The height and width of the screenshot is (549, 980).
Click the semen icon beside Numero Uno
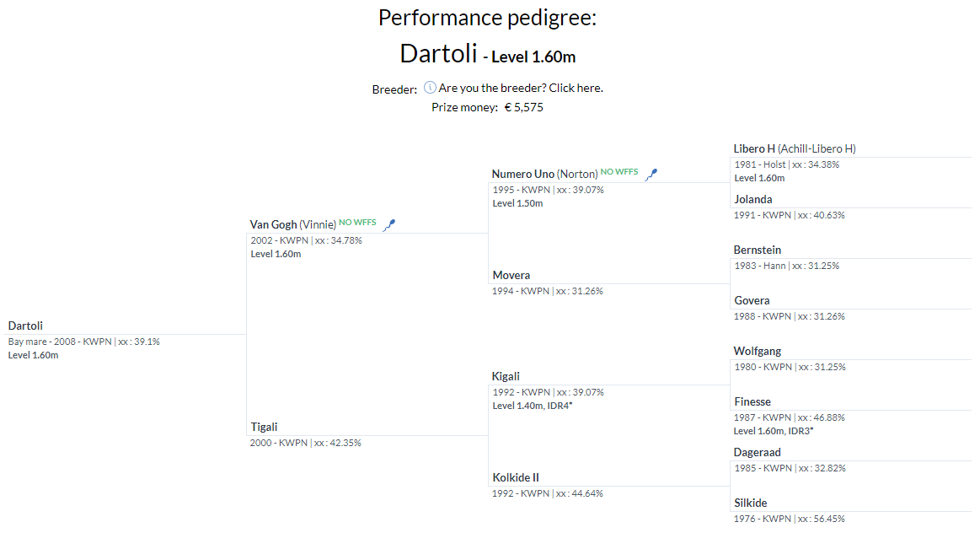[651, 175]
